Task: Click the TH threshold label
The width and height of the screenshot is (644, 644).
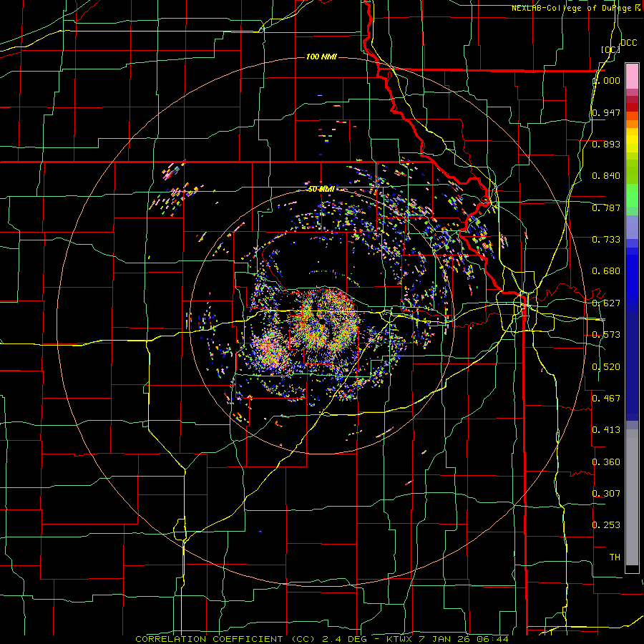Action: pyautogui.click(x=615, y=557)
